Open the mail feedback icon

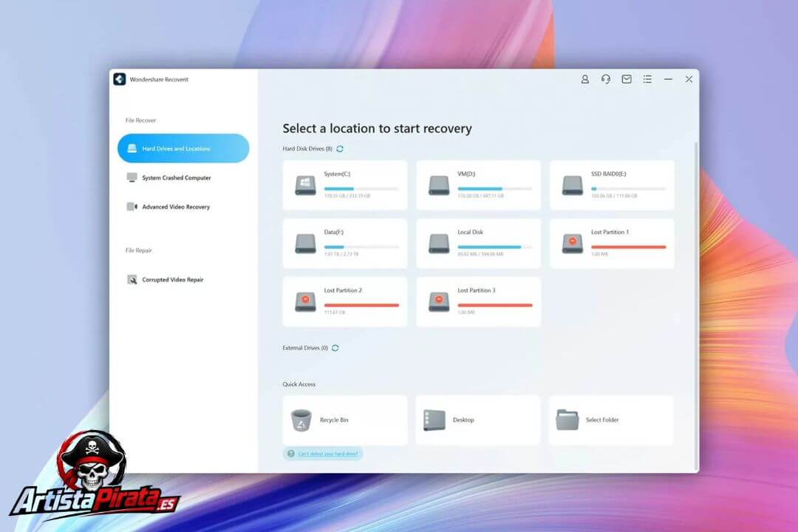click(627, 79)
